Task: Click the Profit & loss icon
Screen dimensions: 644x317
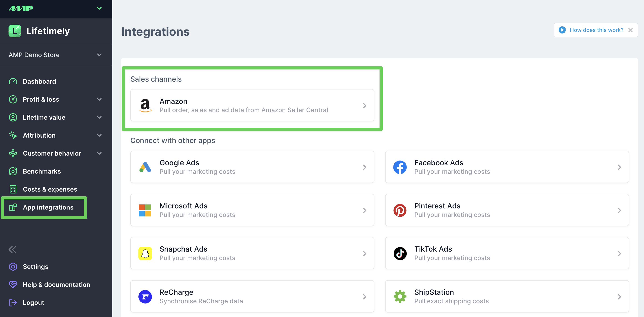Action: pyautogui.click(x=13, y=99)
